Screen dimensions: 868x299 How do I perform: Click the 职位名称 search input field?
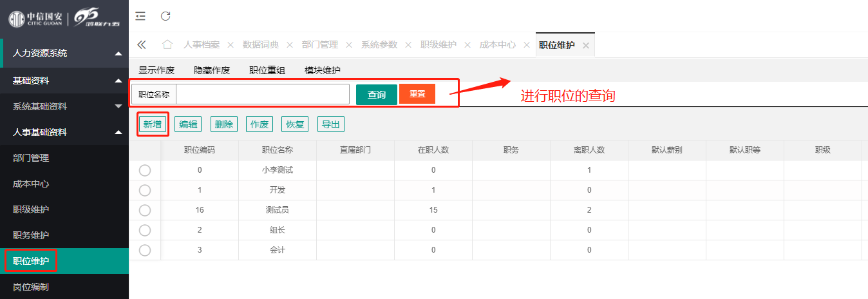[x=262, y=94]
